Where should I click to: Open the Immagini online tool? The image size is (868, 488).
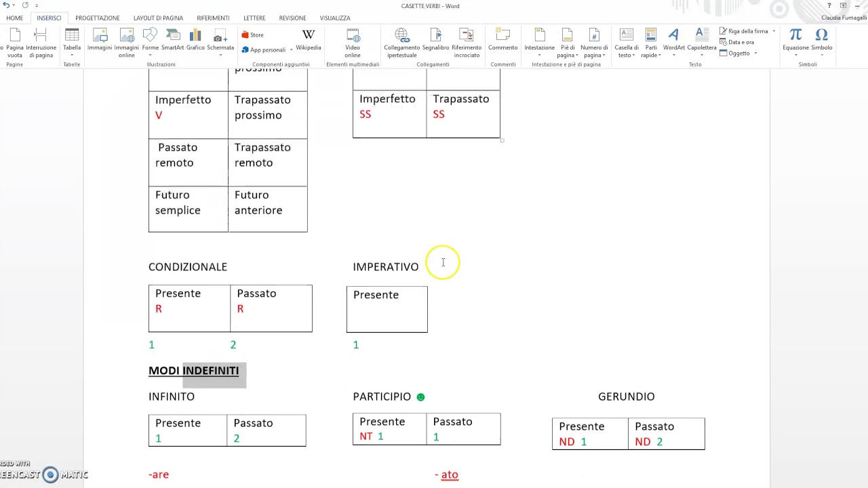(127, 43)
